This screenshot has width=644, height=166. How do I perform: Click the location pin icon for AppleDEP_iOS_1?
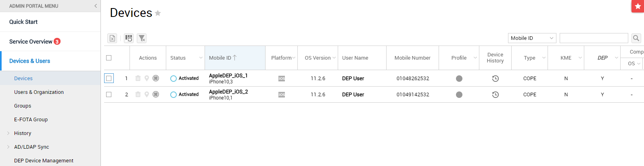[147, 78]
